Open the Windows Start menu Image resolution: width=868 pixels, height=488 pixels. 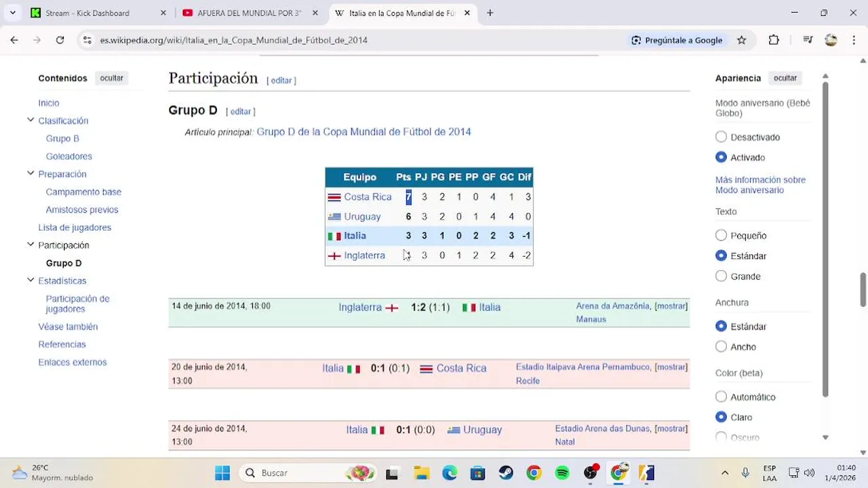click(222, 472)
